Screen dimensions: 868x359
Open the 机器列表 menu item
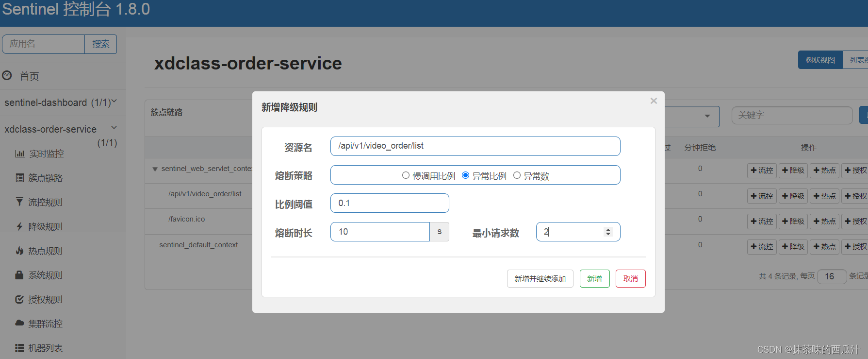(x=46, y=348)
